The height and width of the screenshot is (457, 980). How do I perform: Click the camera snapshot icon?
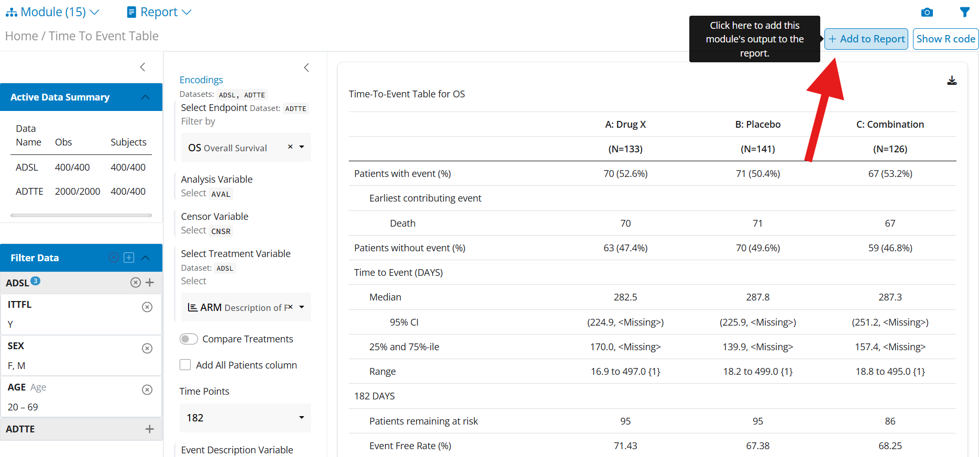coord(927,12)
